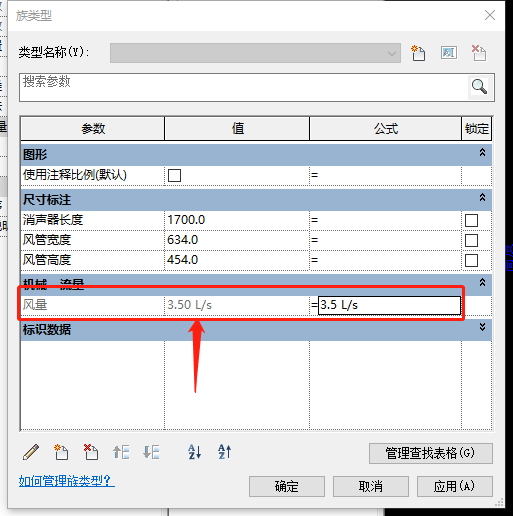Click the delete type icon at top right
513x516 pixels.
[479, 53]
